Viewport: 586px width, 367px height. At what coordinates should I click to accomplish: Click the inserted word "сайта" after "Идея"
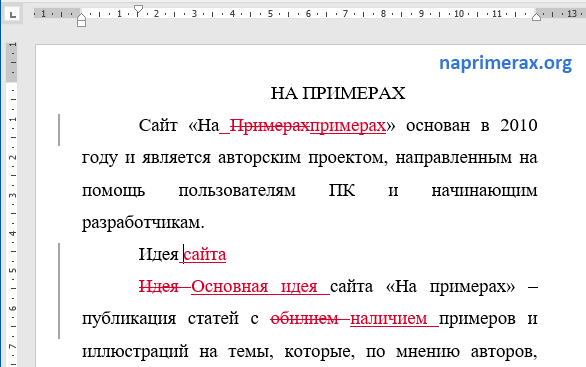[x=205, y=255]
